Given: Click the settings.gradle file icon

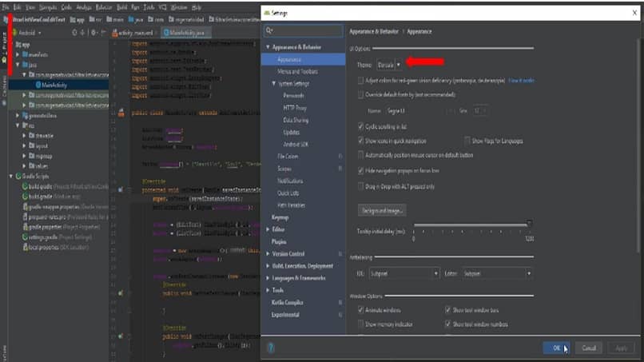Looking at the screenshot, I should (25, 237).
